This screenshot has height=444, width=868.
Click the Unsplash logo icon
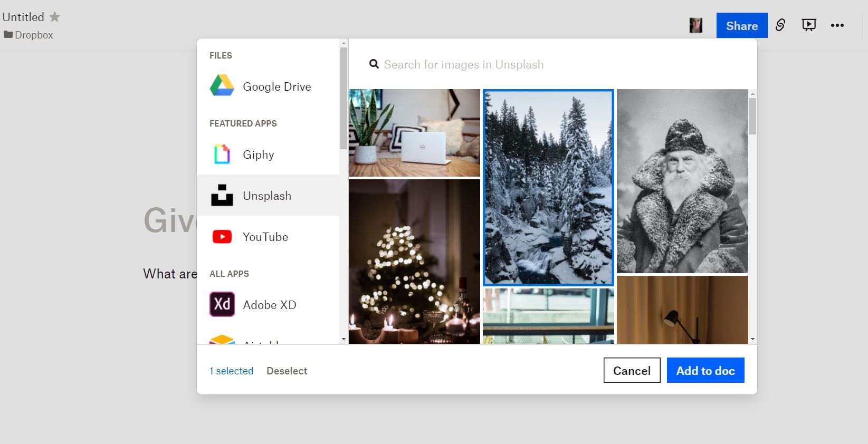(222, 195)
